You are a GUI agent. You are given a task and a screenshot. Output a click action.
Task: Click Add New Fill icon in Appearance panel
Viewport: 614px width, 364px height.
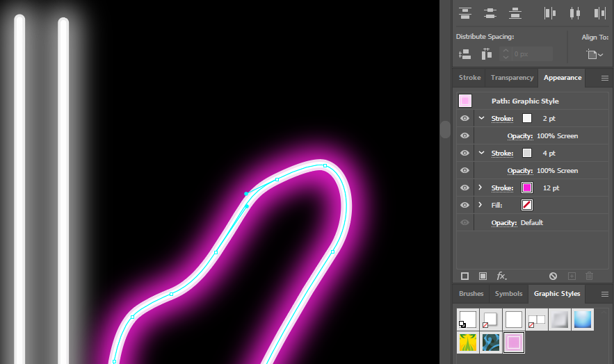click(x=483, y=276)
